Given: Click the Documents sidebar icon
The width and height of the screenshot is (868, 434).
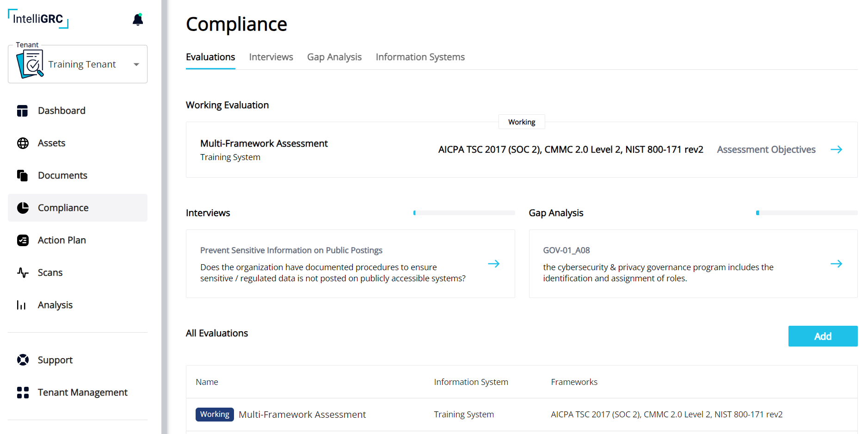Looking at the screenshot, I should point(23,176).
